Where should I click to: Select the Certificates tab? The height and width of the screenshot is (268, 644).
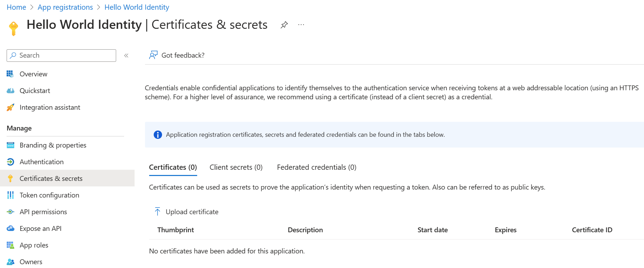[x=173, y=167]
